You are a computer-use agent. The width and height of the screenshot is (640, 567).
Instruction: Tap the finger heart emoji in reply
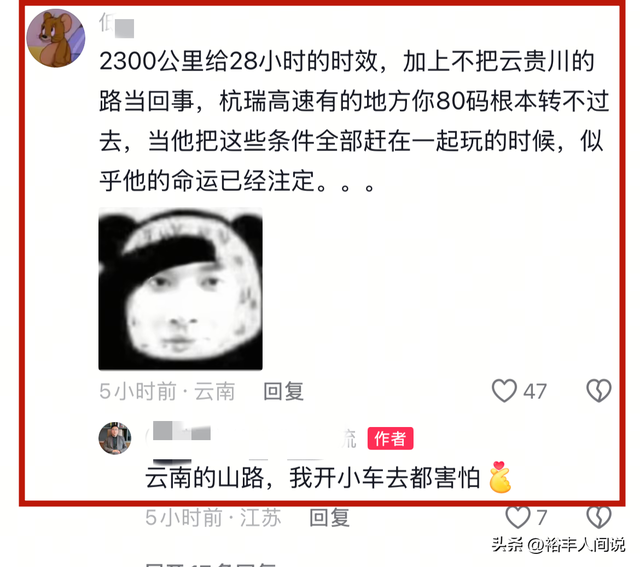tap(500, 477)
